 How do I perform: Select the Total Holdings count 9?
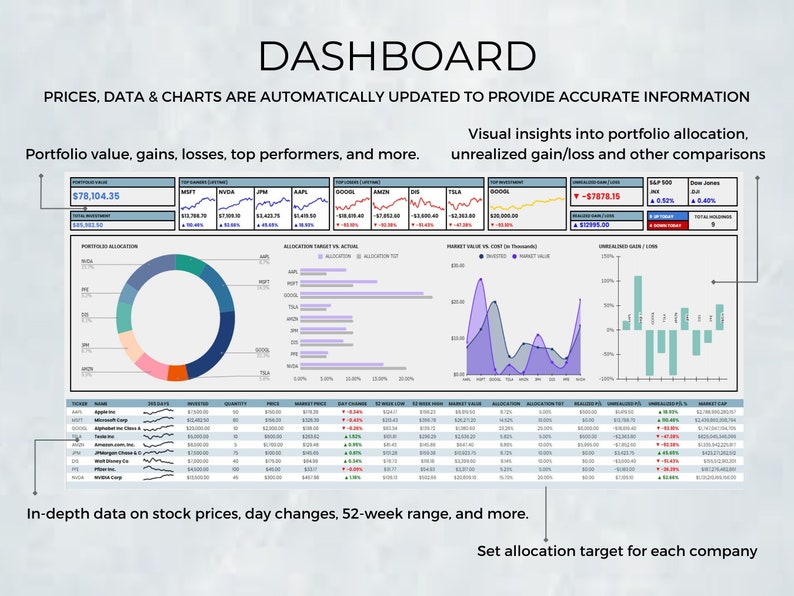pos(713,224)
